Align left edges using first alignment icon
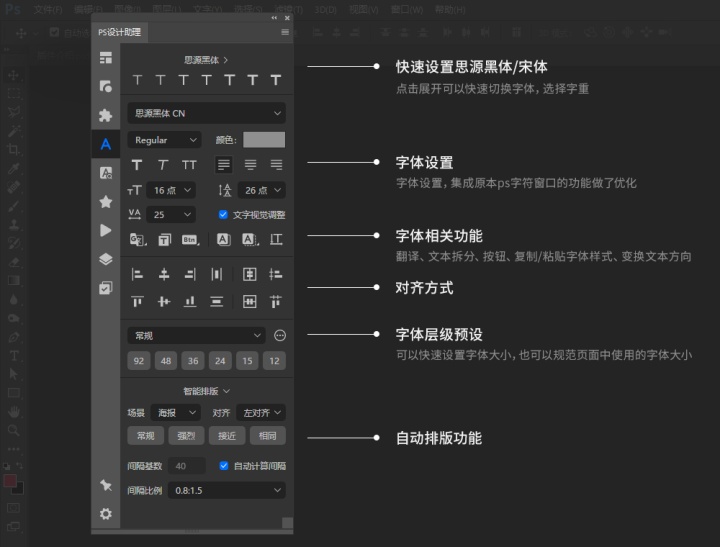This screenshot has height=547, width=720. coord(137,274)
